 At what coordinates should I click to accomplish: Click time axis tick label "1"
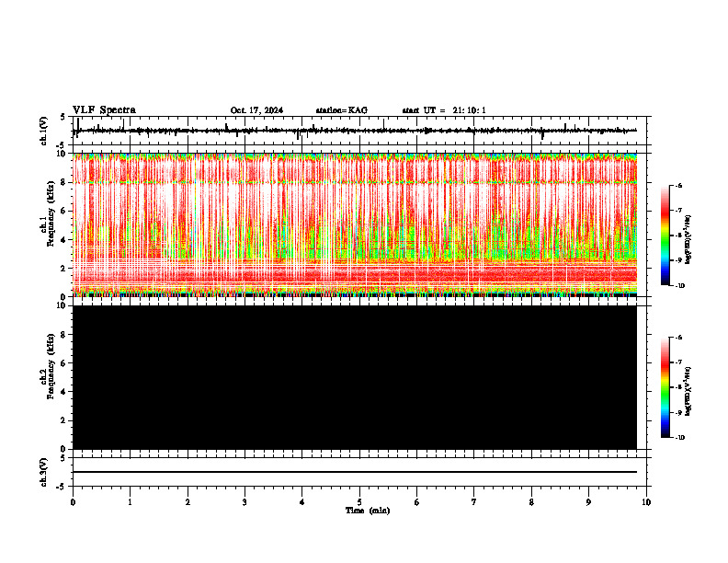pyautogui.click(x=130, y=502)
